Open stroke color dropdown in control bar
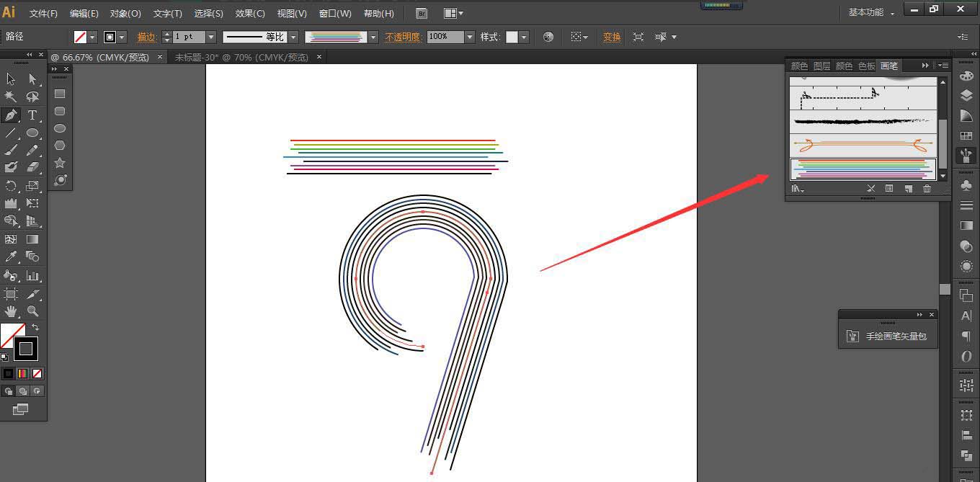The width and height of the screenshot is (980, 482). (122, 37)
